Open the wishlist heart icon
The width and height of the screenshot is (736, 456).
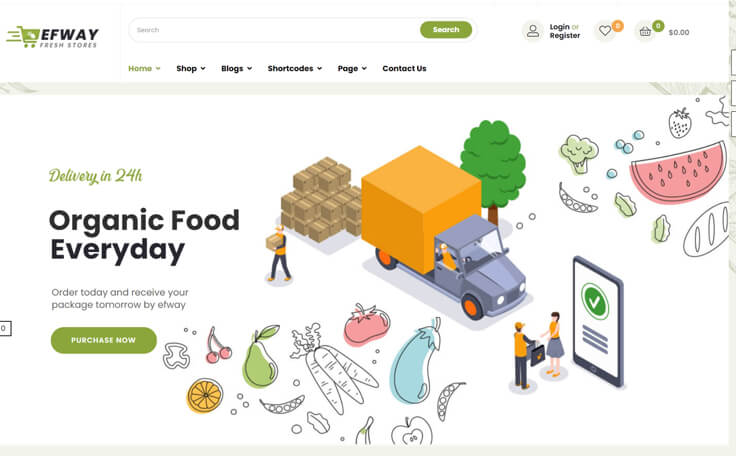605,31
